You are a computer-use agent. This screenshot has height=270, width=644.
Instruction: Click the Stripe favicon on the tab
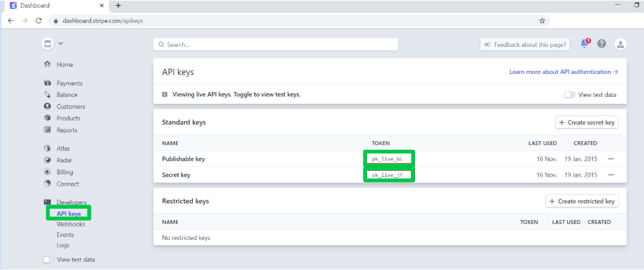click(14, 6)
